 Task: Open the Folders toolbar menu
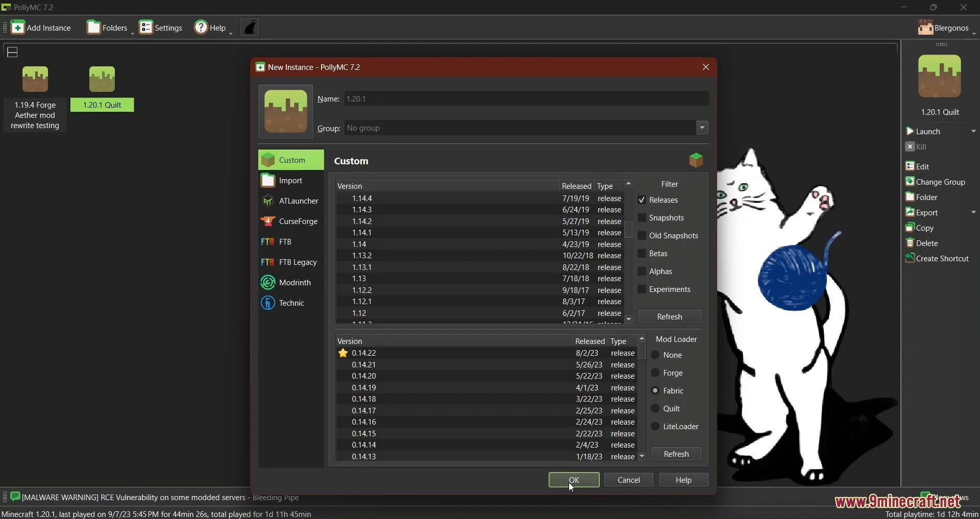pos(109,28)
